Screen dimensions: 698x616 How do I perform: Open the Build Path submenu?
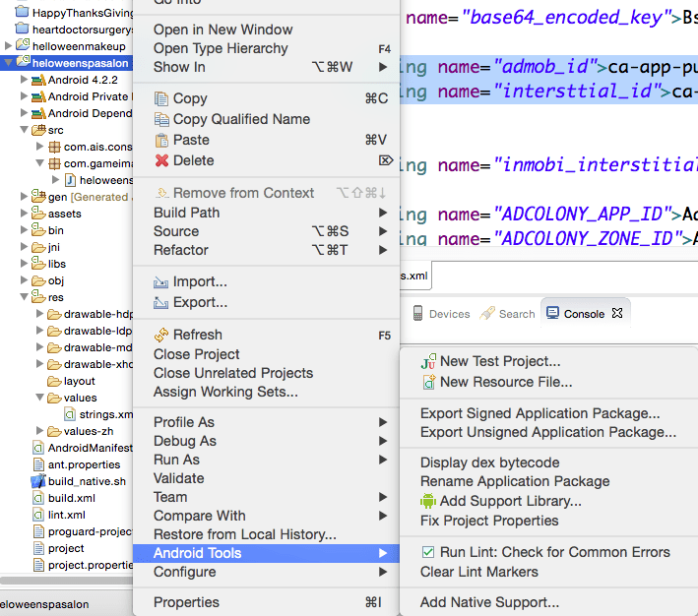coord(266,213)
